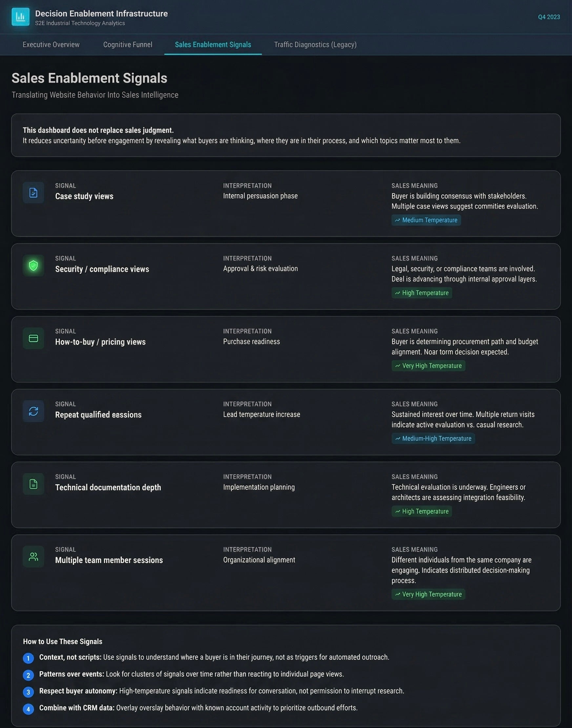Image resolution: width=572 pixels, height=728 pixels.
Task: Click the Technical documentation file icon
Action: point(33,484)
